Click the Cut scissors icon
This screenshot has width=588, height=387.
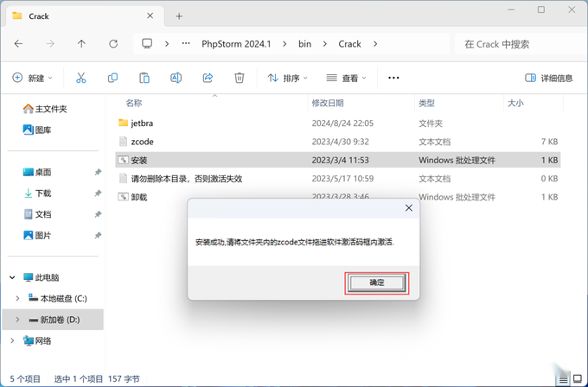tap(81, 78)
